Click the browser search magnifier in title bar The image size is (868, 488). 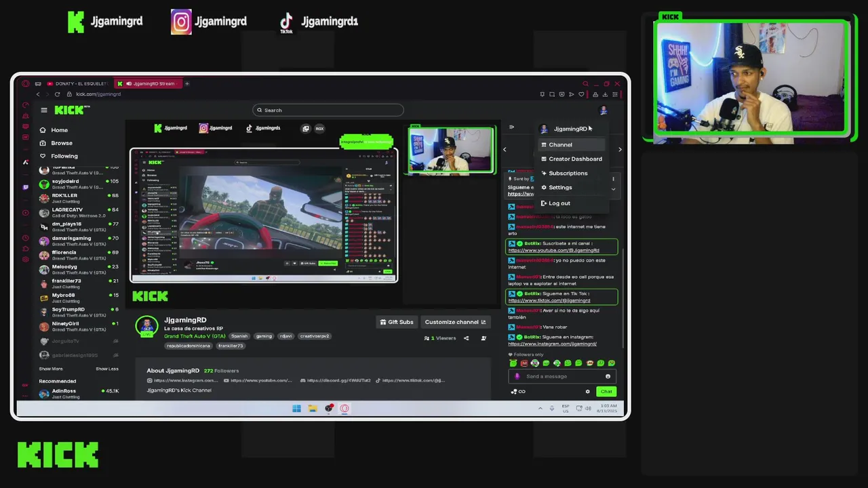[x=585, y=83]
